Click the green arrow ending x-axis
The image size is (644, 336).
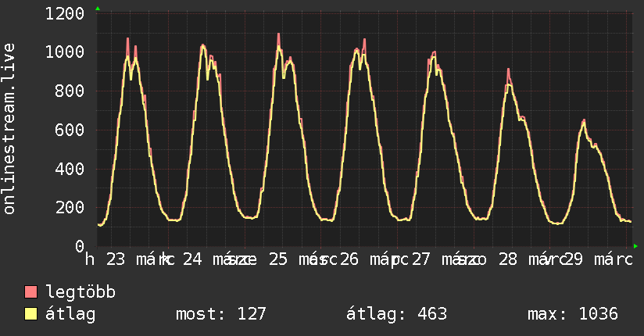point(635,246)
